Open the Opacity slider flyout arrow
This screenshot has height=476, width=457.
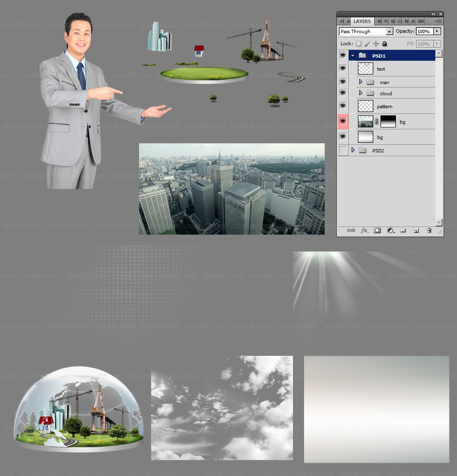click(x=437, y=32)
